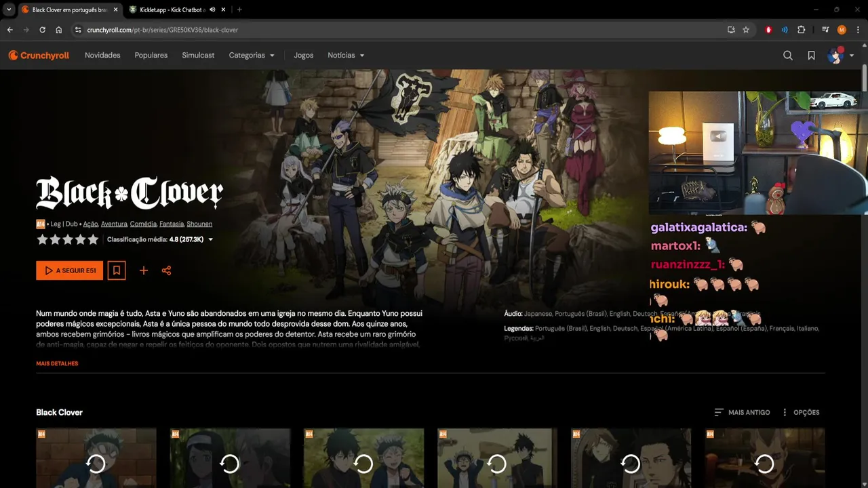
Task: Go back to the previous page
Action: (9, 30)
